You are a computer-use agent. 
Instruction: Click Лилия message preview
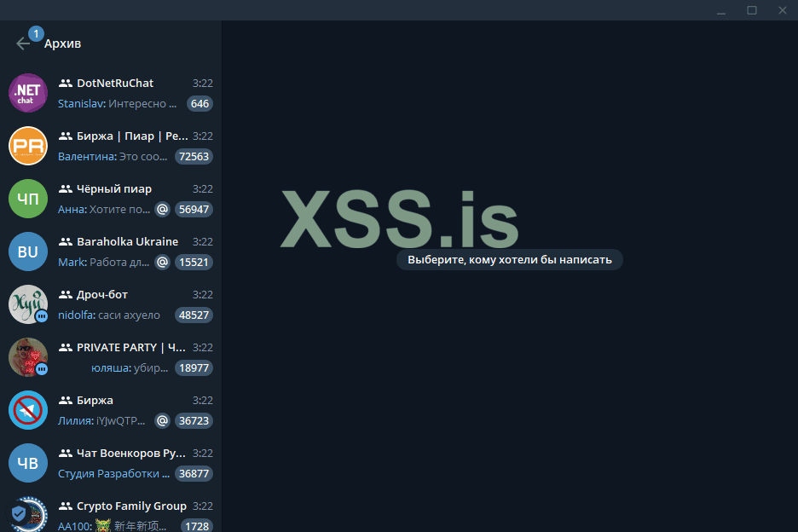point(101,421)
